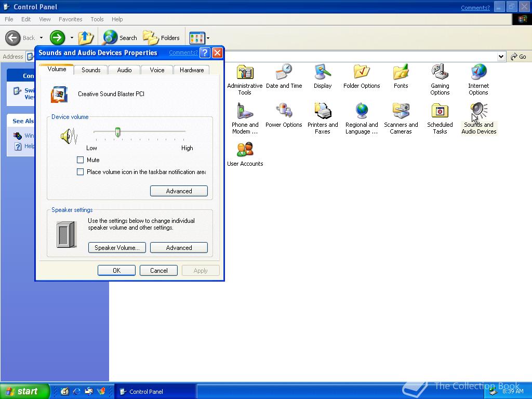Open the View menu
Viewport: 532px width, 399px height.
(45, 19)
